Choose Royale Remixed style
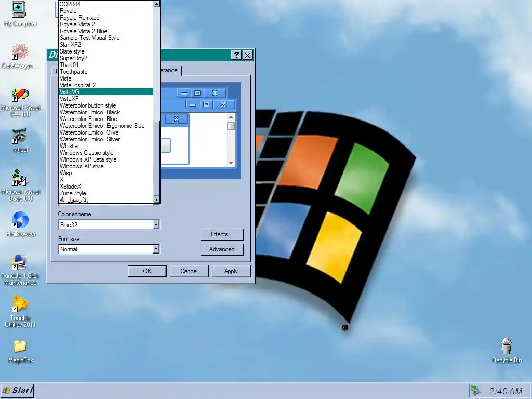 [x=106, y=18]
